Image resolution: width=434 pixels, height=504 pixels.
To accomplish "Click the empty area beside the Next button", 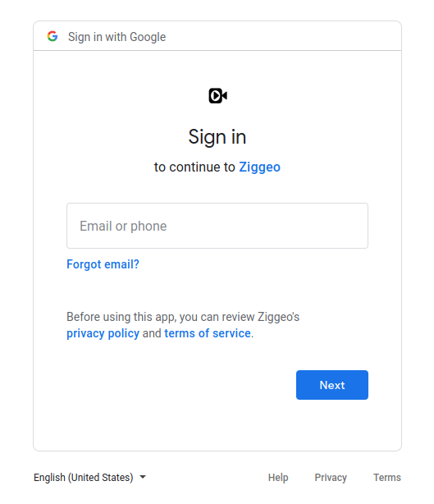I will 181,385.
